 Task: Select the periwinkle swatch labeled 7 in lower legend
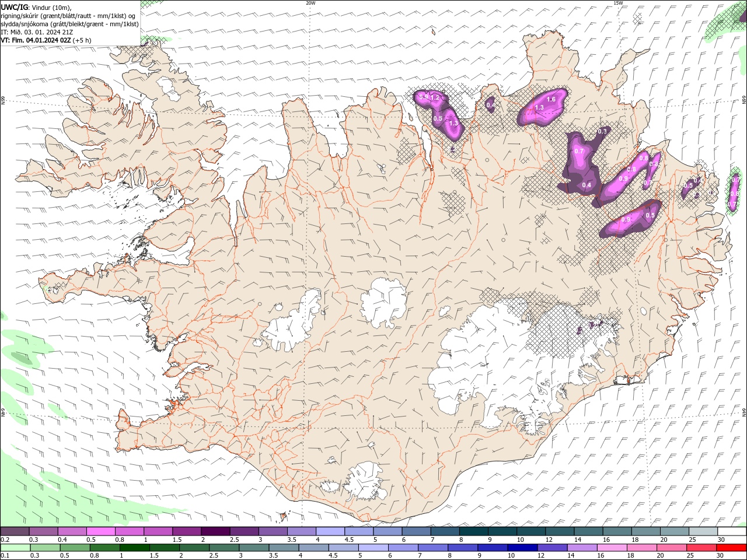click(x=433, y=548)
